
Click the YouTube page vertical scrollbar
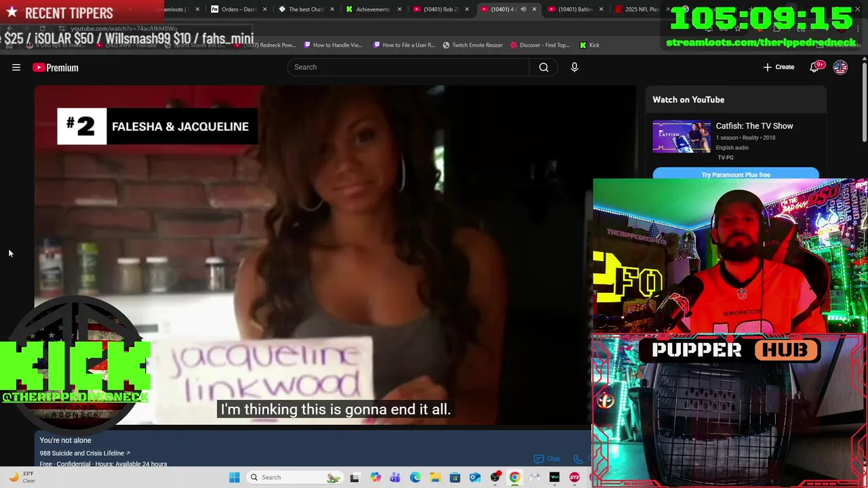tap(864, 102)
